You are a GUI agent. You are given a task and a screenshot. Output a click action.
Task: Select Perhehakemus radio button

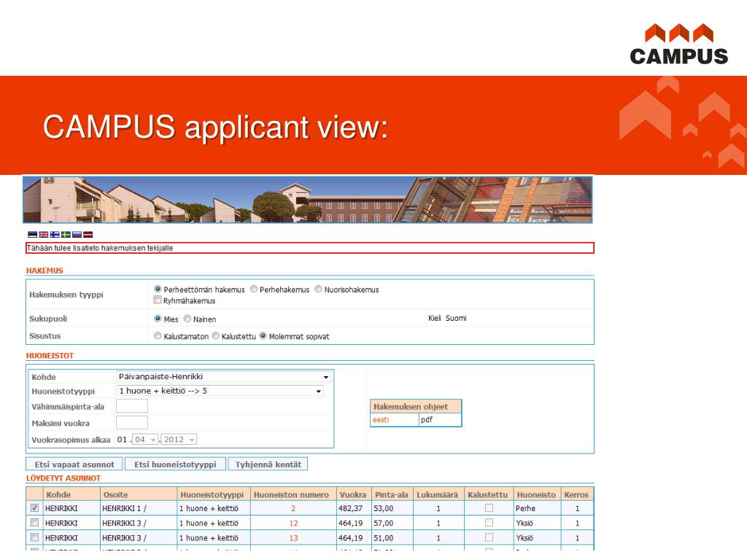[x=254, y=289]
